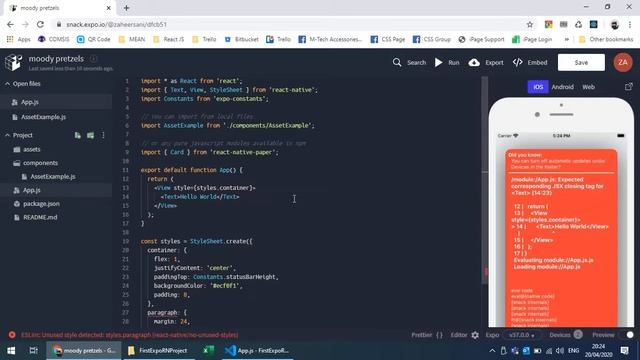640x360 pixels.
Task: Open Other bookmarks folder
Action: pos(606,39)
